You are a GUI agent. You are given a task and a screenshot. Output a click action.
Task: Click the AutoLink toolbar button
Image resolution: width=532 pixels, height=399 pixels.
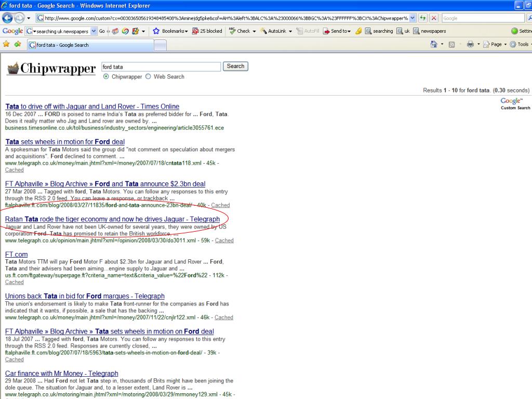tap(273, 31)
